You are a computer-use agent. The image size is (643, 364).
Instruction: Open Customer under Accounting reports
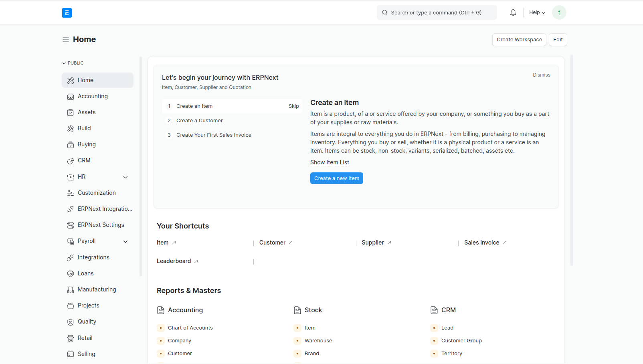(x=180, y=354)
